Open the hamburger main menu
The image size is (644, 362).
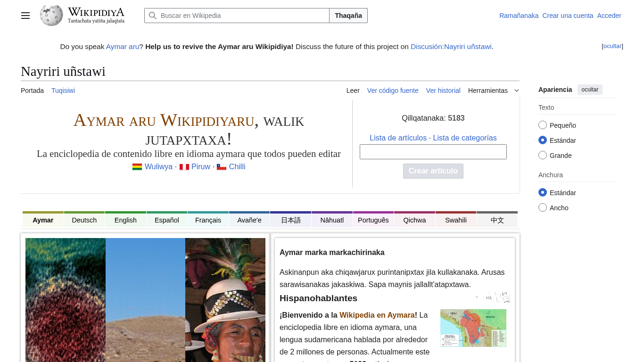tap(25, 16)
